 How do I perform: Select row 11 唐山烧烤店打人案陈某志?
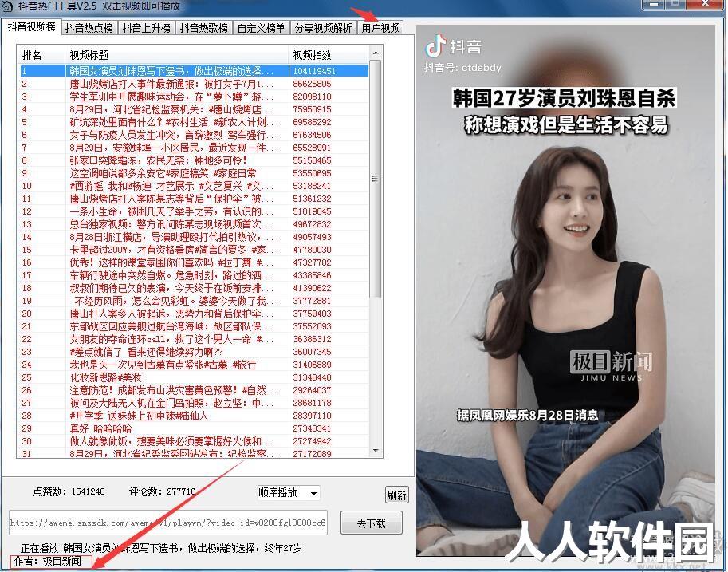(194, 199)
